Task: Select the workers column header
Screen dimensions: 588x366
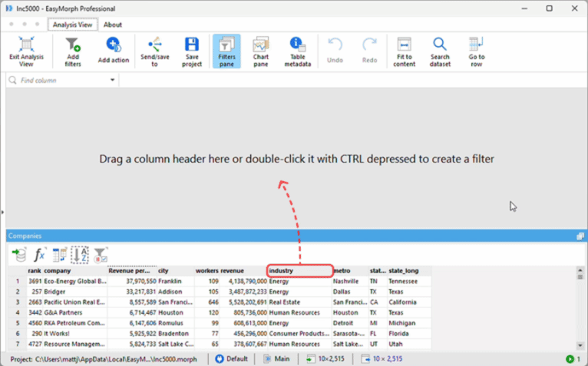Action: pyautogui.click(x=207, y=271)
